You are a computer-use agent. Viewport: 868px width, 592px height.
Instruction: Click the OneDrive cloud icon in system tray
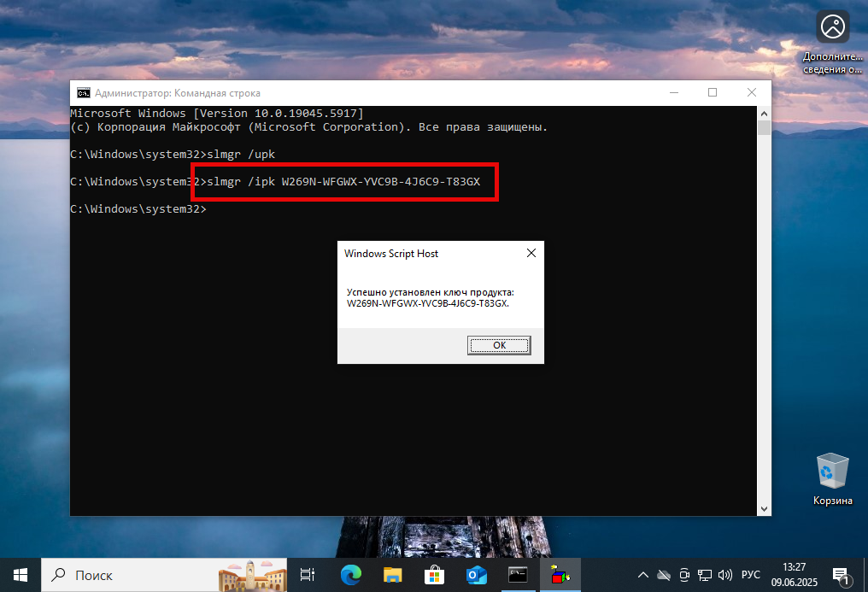pos(664,575)
